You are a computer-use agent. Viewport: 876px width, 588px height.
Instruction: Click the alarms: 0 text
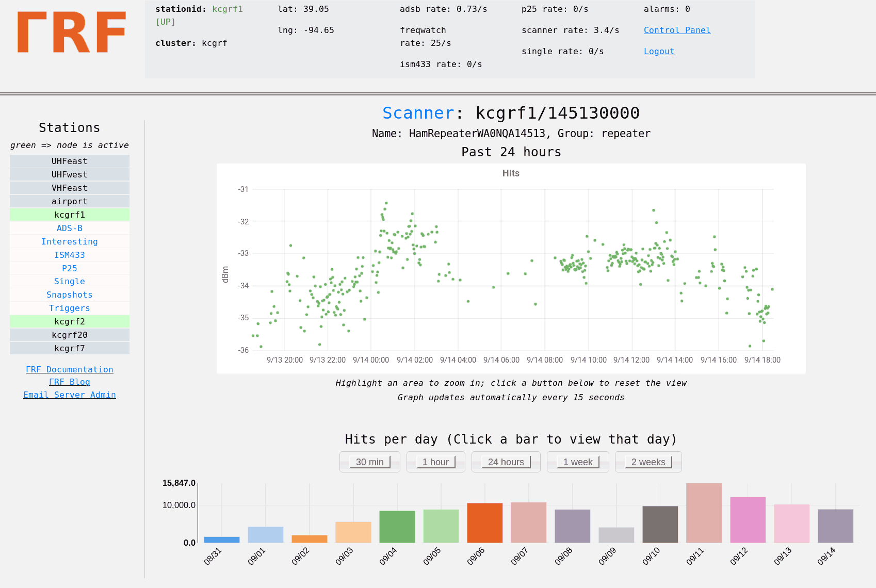[667, 9]
